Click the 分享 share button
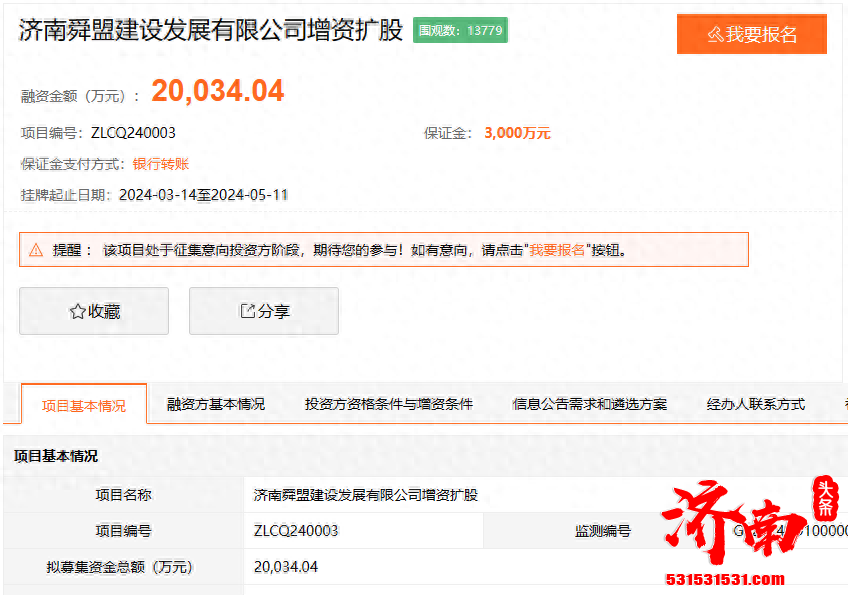The width and height of the screenshot is (848, 595). tap(263, 310)
